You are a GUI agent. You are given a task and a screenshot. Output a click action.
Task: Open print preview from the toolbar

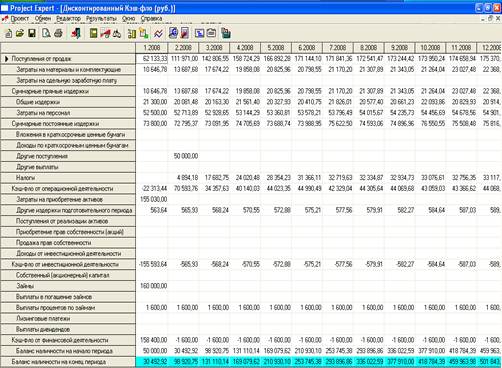[x=46, y=33]
